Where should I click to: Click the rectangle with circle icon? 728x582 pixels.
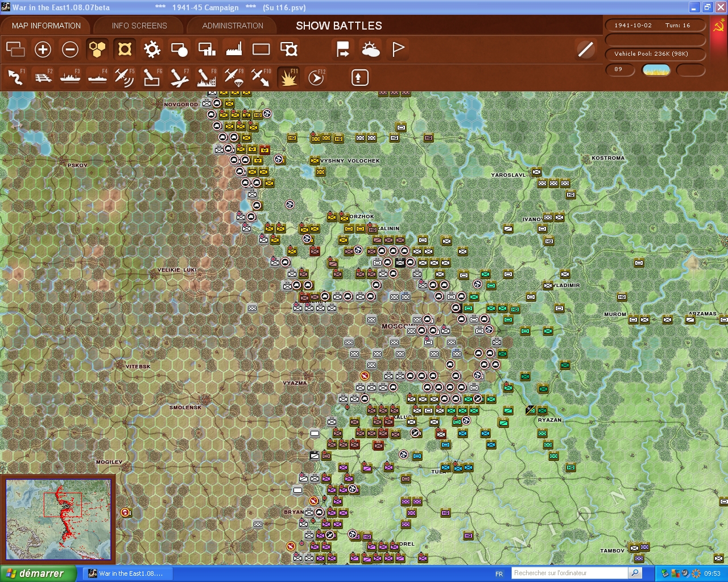(179, 49)
